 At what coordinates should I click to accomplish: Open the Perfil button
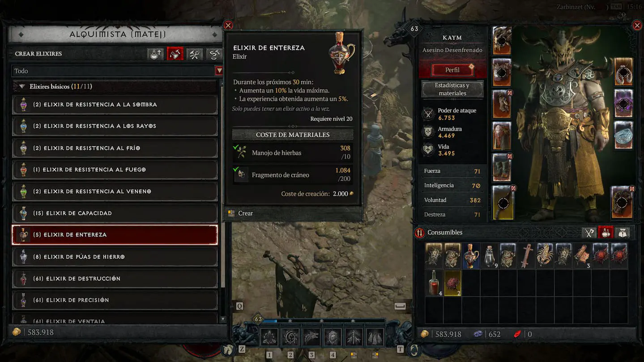[452, 70]
